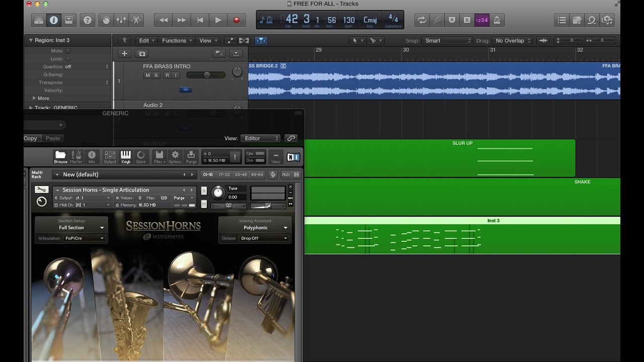Open the Loop Browser icon
Image resolution: width=644 pixels, height=362 pixels.
[x=592, y=20]
